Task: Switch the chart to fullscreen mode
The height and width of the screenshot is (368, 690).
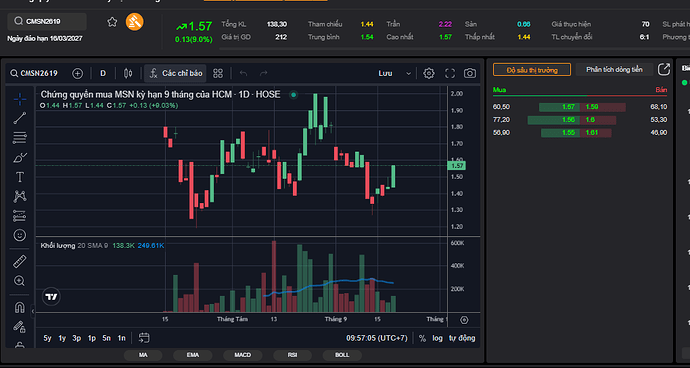Action: point(450,74)
